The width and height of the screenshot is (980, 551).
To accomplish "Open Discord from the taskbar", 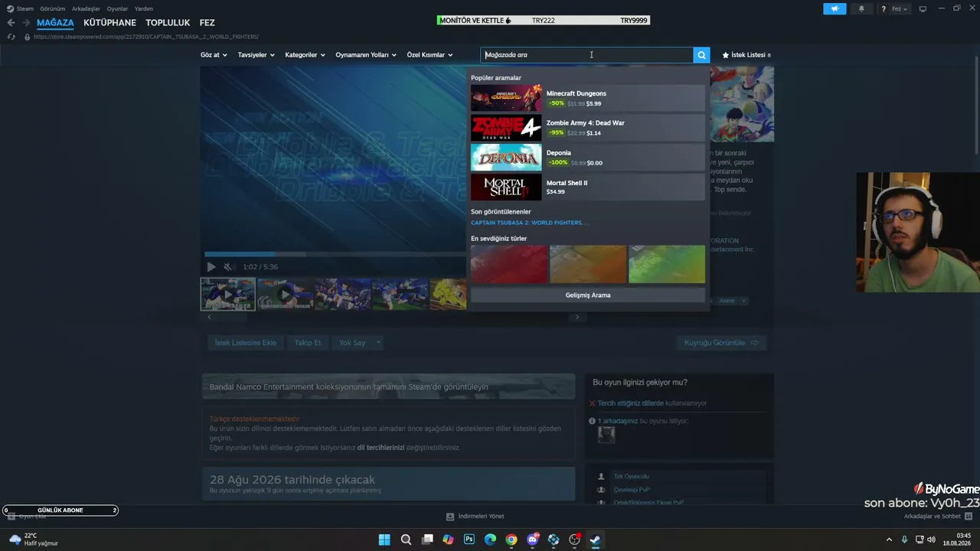I will [x=533, y=540].
